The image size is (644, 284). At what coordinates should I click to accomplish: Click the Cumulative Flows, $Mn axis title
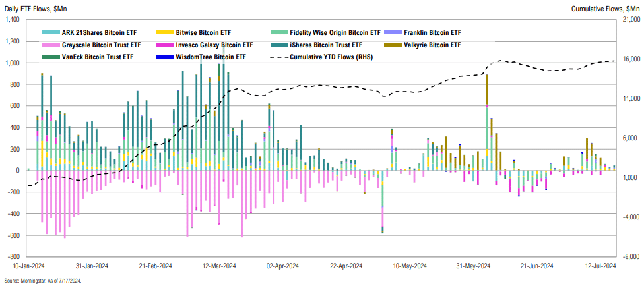(x=606, y=9)
